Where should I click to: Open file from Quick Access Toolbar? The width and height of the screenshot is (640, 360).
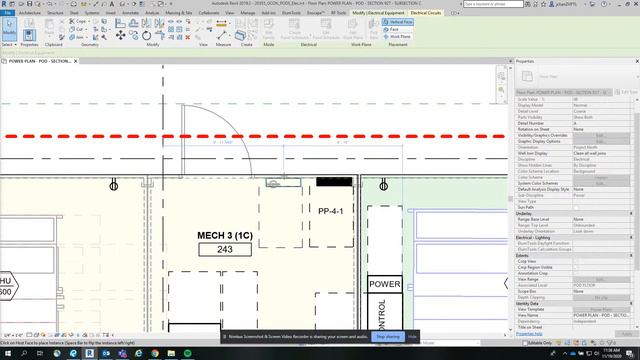click(x=21, y=4)
